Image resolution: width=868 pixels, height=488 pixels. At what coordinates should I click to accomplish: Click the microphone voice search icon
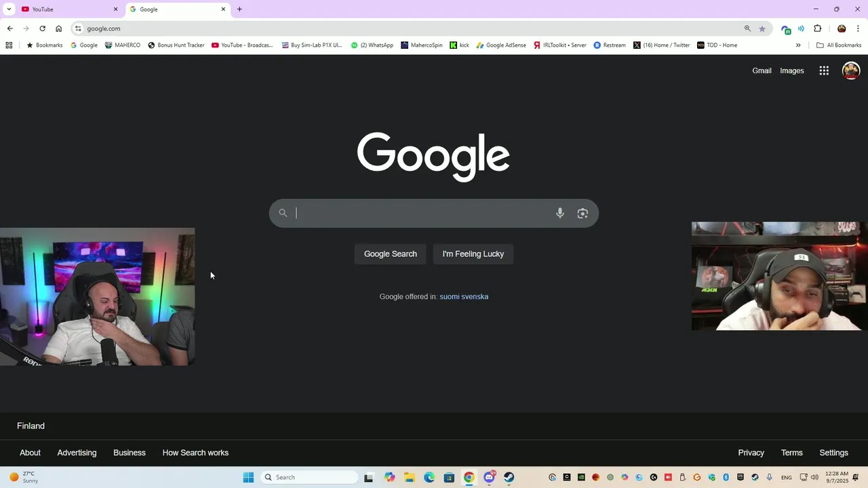pyautogui.click(x=559, y=213)
